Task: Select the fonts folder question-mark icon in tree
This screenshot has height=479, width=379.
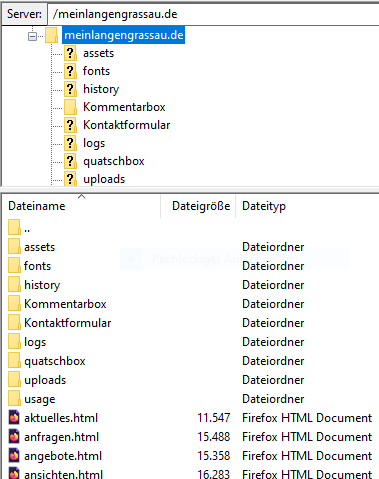Action: tap(70, 71)
